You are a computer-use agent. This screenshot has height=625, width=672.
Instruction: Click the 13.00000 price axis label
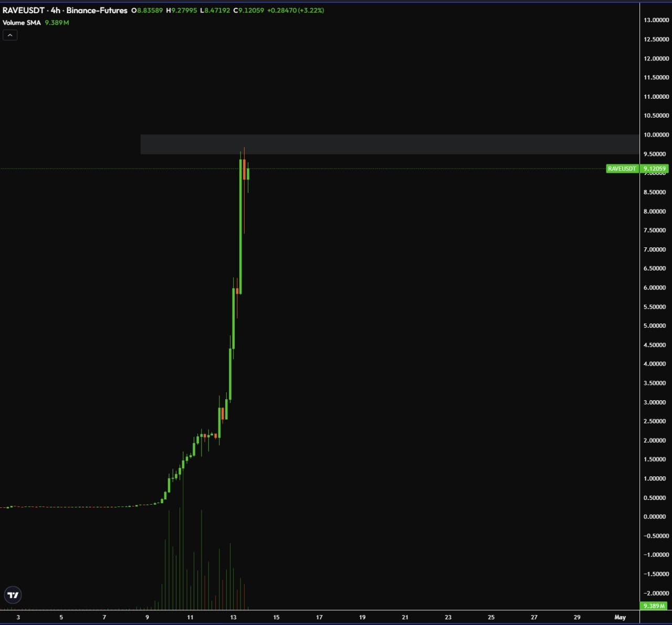[x=656, y=20]
